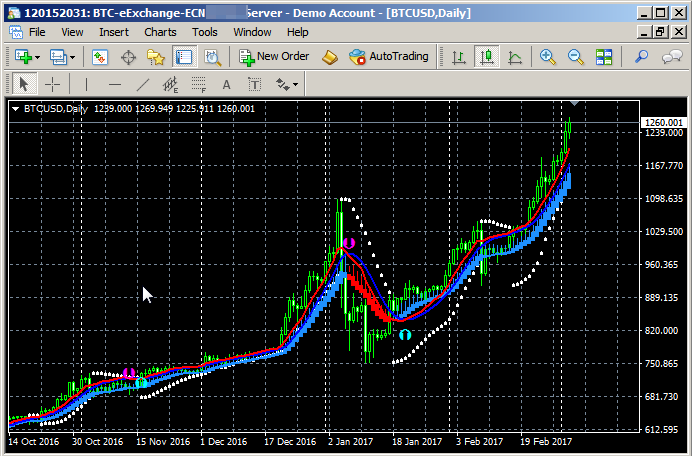The image size is (692, 456).
Task: Click the 612.595 price scale label
Action: 664,430
